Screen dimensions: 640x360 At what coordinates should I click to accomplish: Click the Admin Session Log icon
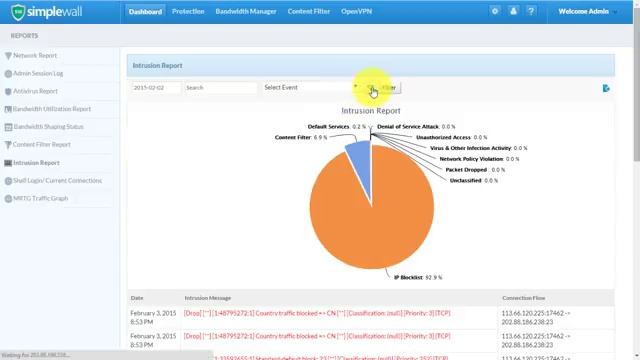8,74
